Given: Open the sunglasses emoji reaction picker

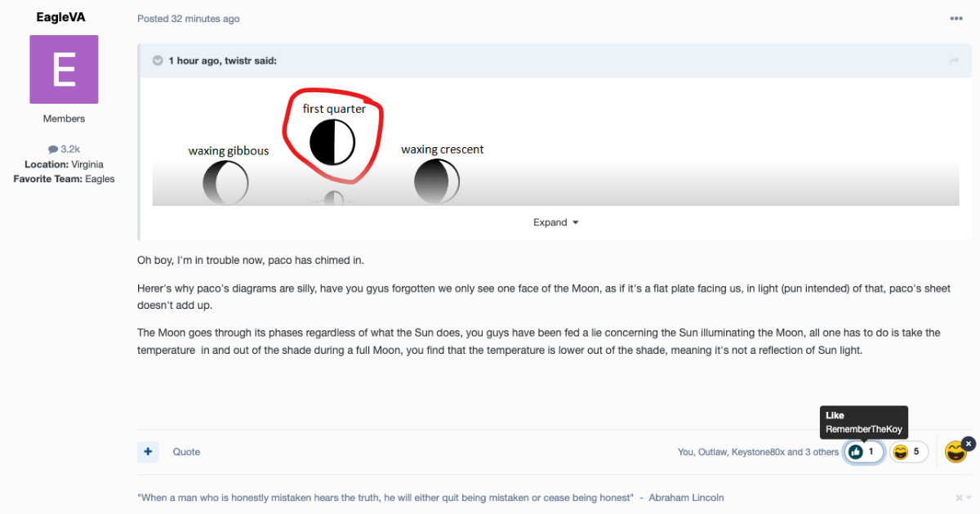Looking at the screenshot, I should (955, 452).
